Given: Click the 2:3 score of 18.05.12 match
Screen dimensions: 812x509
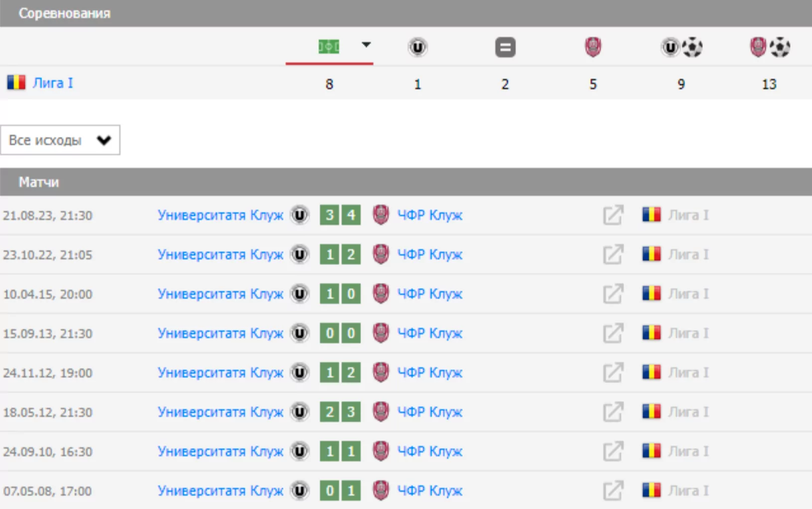Looking at the screenshot, I should click(340, 412).
